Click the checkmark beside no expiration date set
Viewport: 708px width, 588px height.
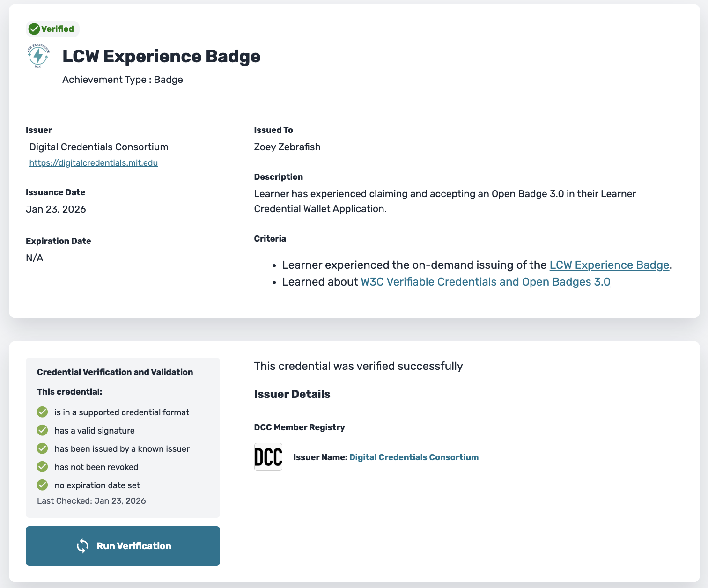[42, 485]
